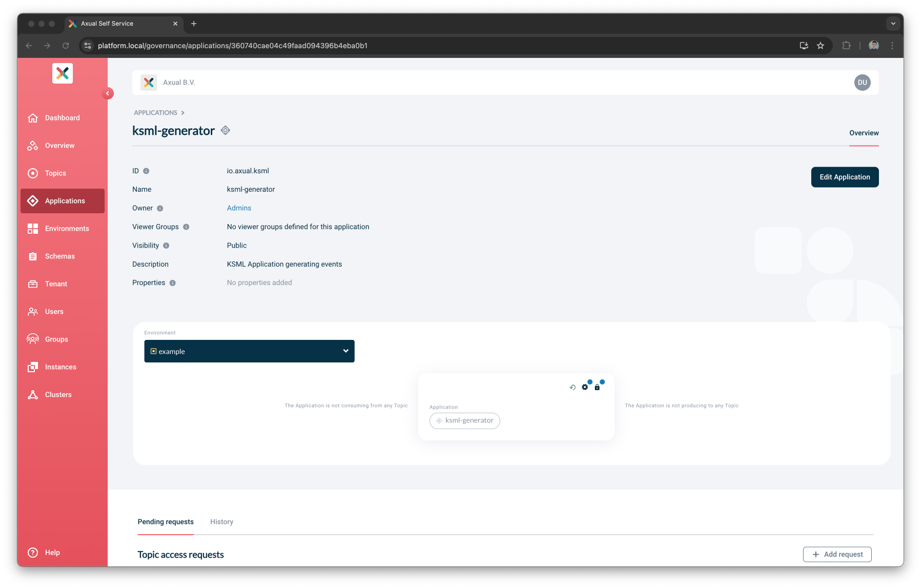Open the Environment dropdown showing example
Image resolution: width=921 pixels, height=588 pixels.
tap(249, 351)
